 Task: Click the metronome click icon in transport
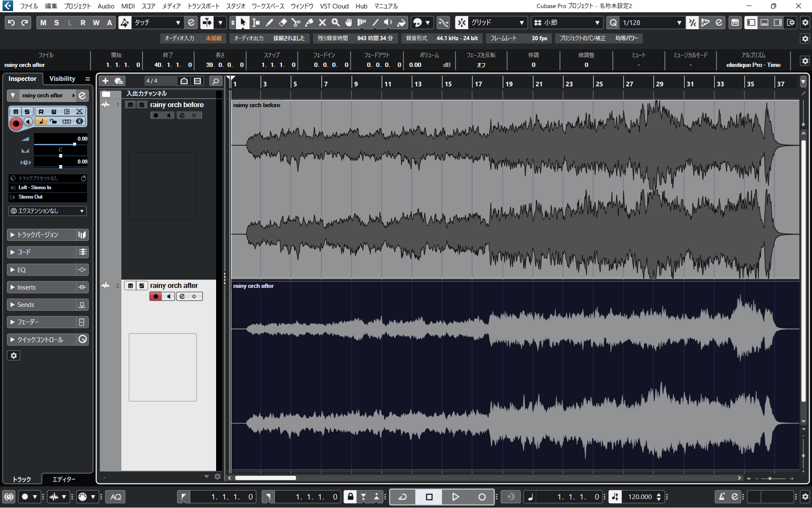(721, 497)
